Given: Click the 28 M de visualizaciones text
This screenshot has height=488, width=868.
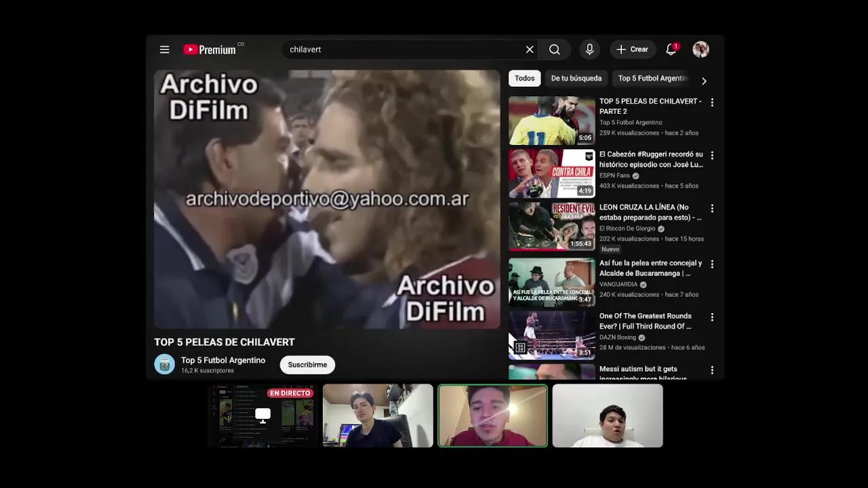Looking at the screenshot, I should (633, 348).
